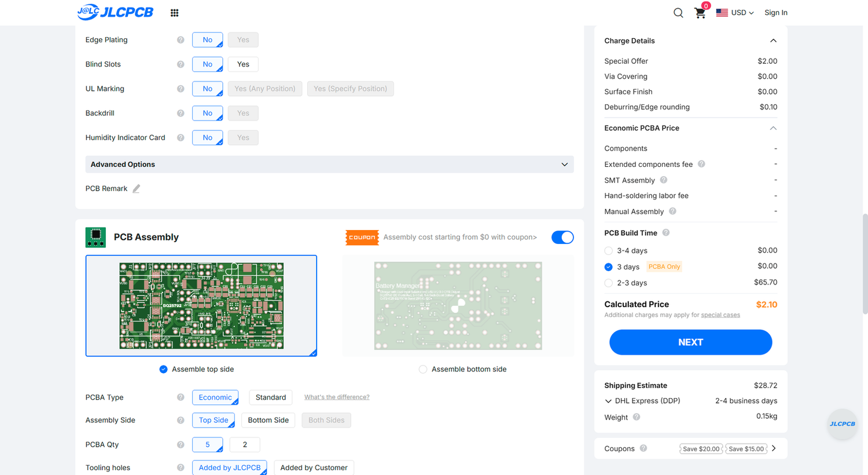Image resolution: width=868 pixels, height=475 pixels.
Task: Open the shopping cart icon
Action: (x=700, y=13)
